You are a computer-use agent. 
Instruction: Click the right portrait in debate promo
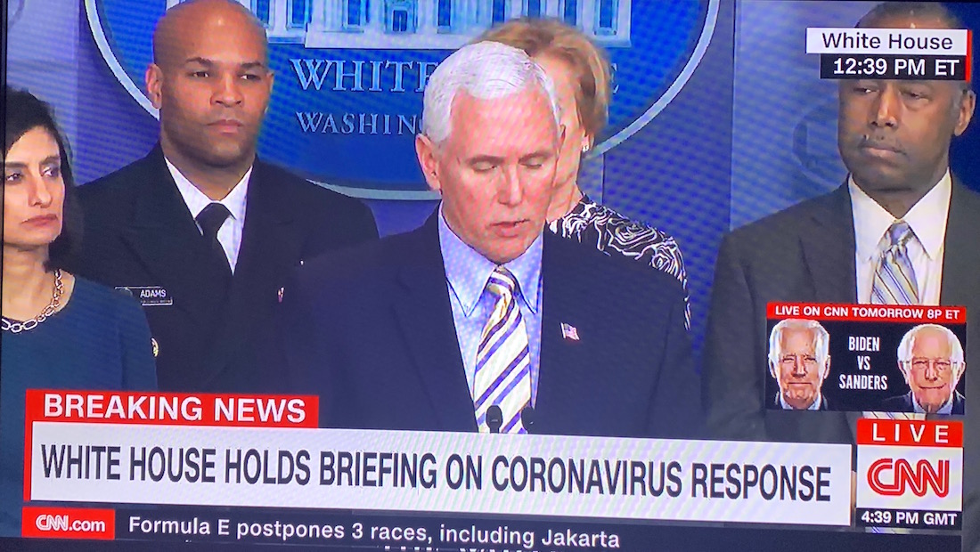(x=928, y=369)
